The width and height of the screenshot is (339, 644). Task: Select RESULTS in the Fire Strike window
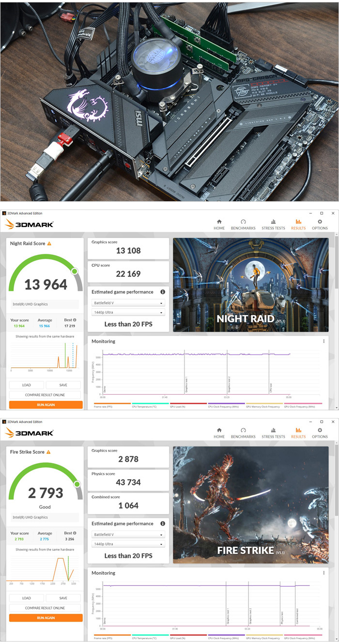(298, 433)
